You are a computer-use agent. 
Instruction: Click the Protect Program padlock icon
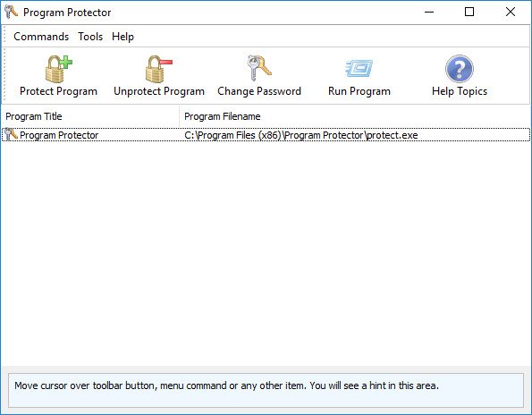pyautogui.click(x=59, y=69)
